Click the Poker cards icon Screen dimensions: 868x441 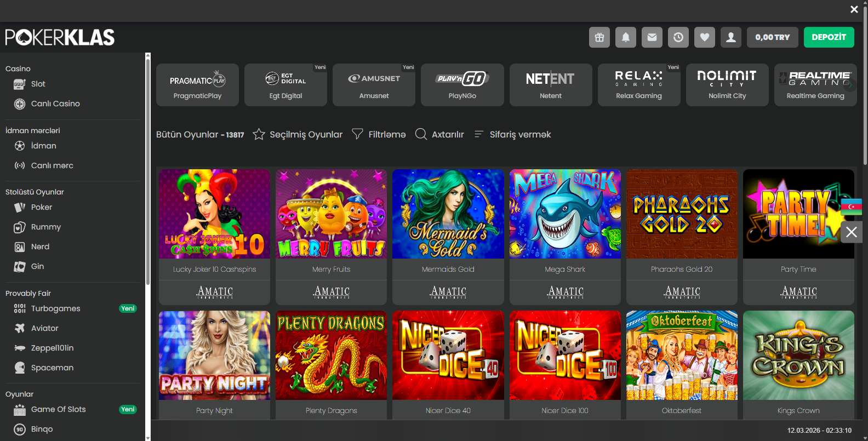tap(20, 207)
